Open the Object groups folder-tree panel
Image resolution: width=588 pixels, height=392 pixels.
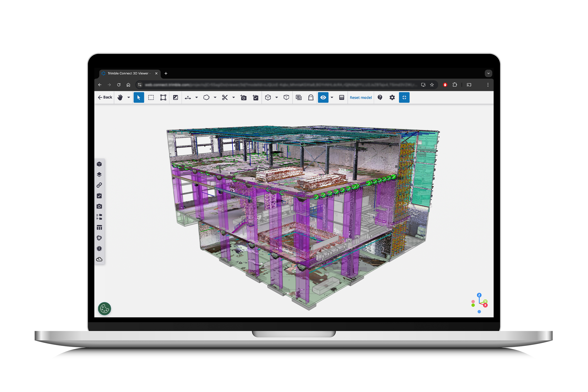point(99,217)
